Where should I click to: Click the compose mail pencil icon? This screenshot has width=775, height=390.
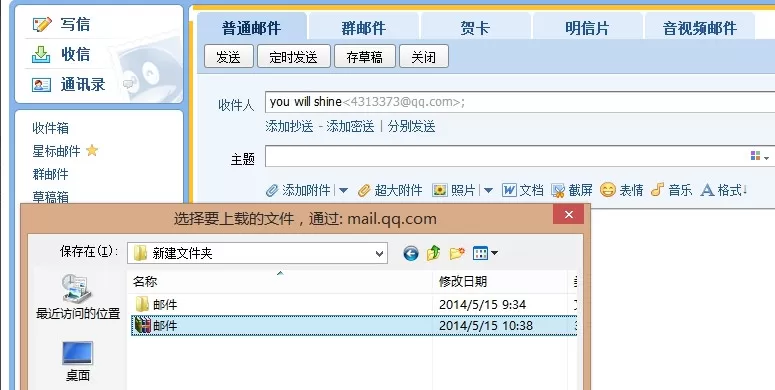click(x=42, y=24)
